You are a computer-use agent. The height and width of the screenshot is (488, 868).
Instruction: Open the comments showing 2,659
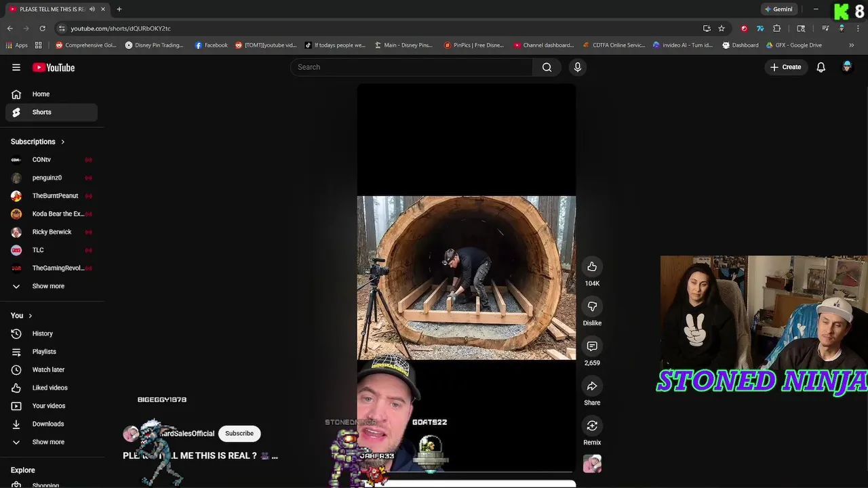coord(592,346)
